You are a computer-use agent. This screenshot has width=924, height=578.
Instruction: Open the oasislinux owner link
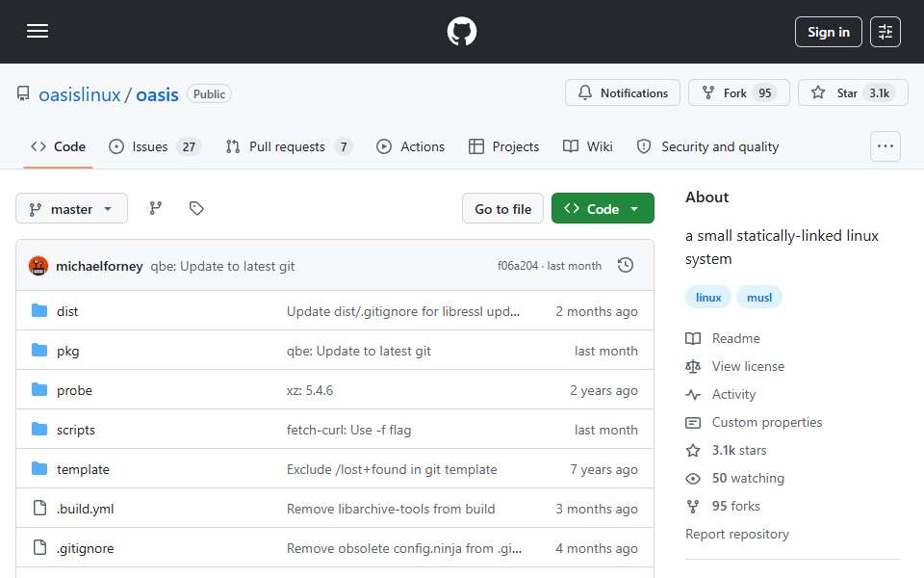pos(80,94)
